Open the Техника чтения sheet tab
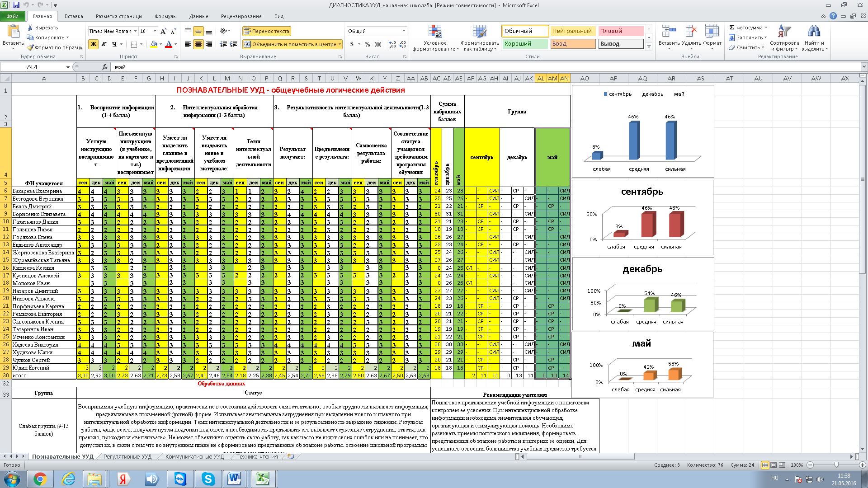This screenshot has width=868, height=488. pos(257,457)
